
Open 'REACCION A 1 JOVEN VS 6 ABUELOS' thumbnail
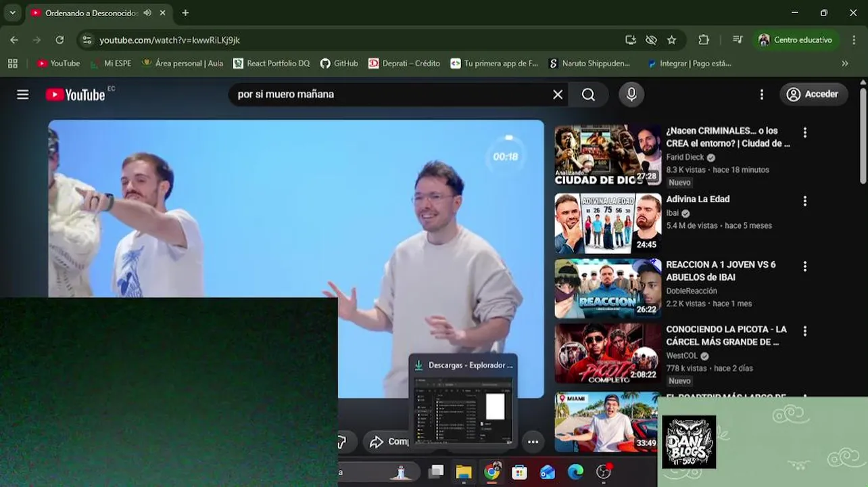click(x=608, y=289)
